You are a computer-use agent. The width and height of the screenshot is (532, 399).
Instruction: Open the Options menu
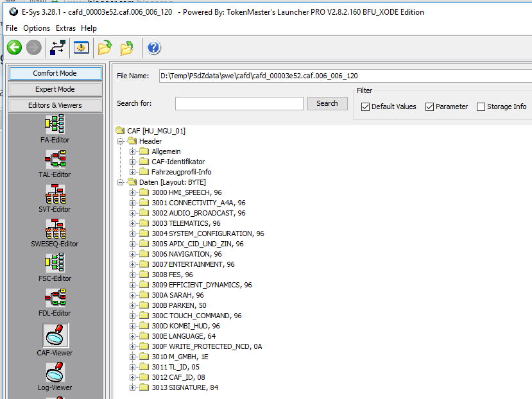[37, 28]
